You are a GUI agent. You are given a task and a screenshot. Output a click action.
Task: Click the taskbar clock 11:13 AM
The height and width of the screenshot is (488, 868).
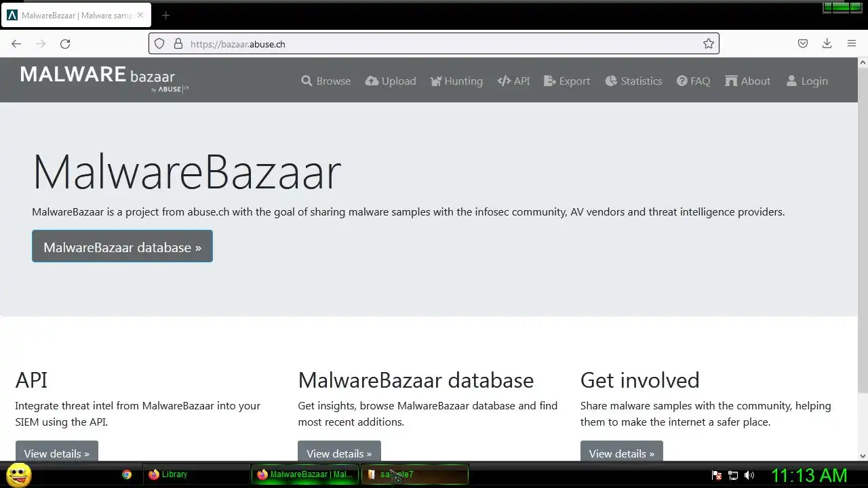[809, 475]
